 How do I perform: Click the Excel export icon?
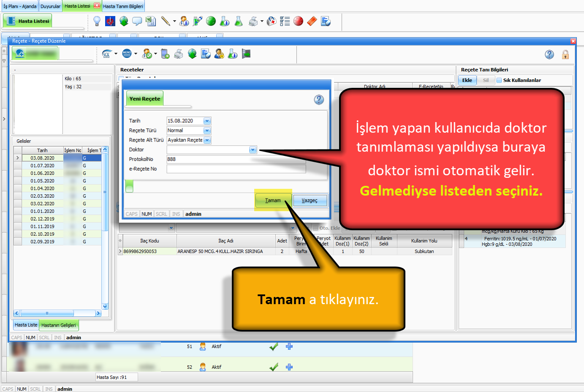coord(151,21)
